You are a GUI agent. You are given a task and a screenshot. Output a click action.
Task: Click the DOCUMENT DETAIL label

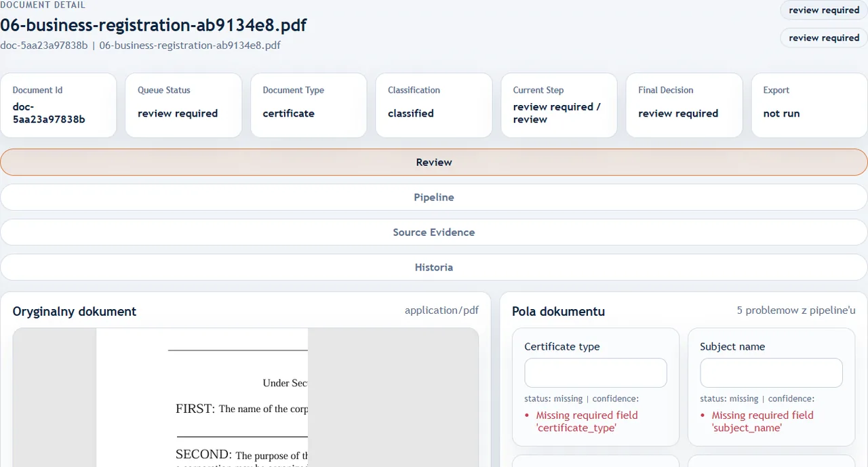coord(43,5)
